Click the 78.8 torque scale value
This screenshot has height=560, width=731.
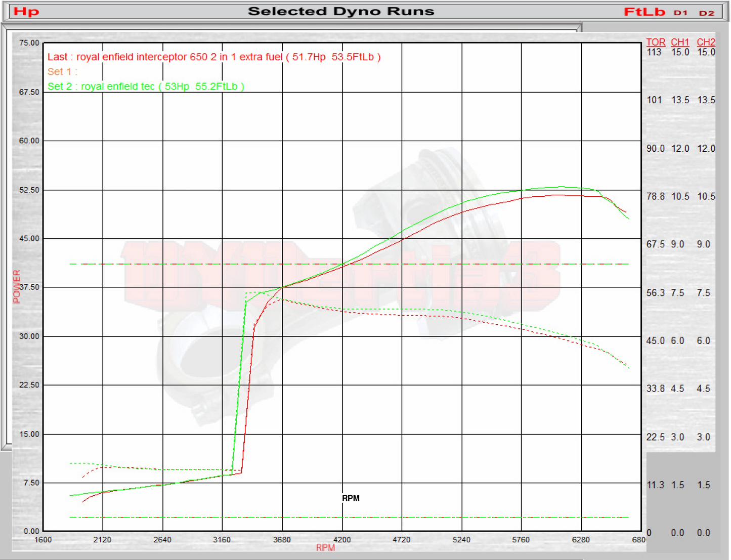click(x=656, y=196)
